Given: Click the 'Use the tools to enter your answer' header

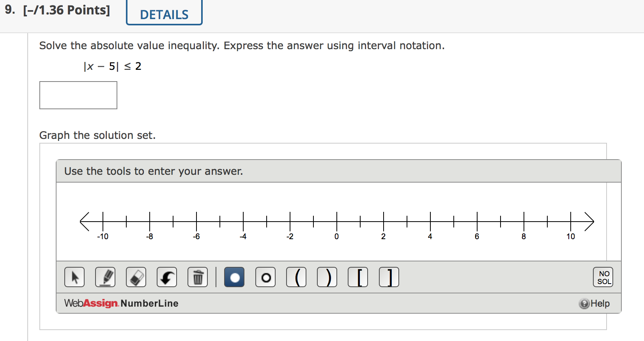Looking at the screenshot, I should click(154, 171).
